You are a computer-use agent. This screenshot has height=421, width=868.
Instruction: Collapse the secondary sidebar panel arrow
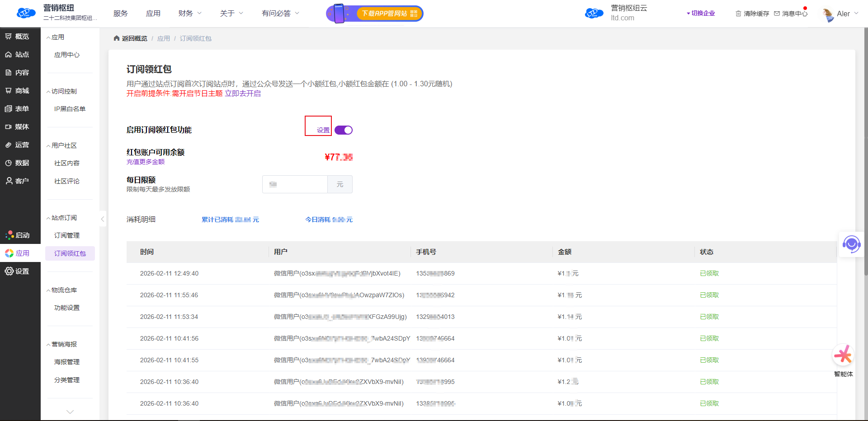(x=103, y=219)
